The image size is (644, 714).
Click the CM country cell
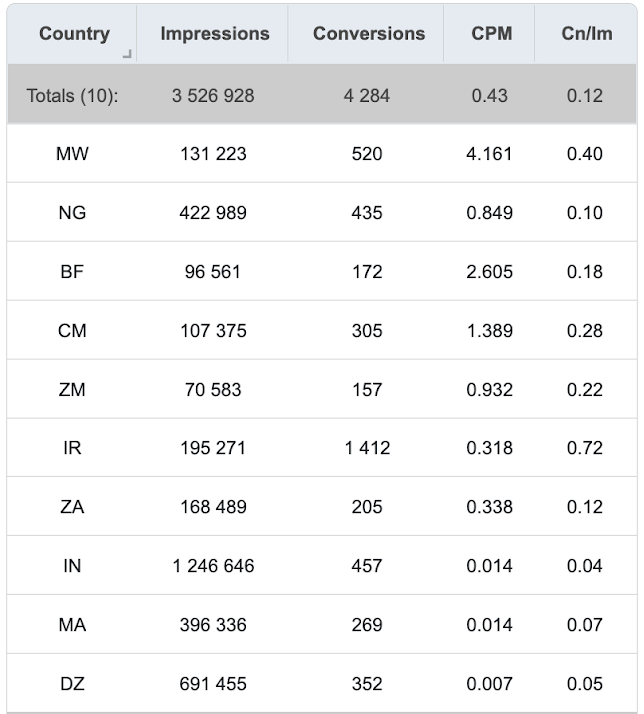[x=72, y=331]
